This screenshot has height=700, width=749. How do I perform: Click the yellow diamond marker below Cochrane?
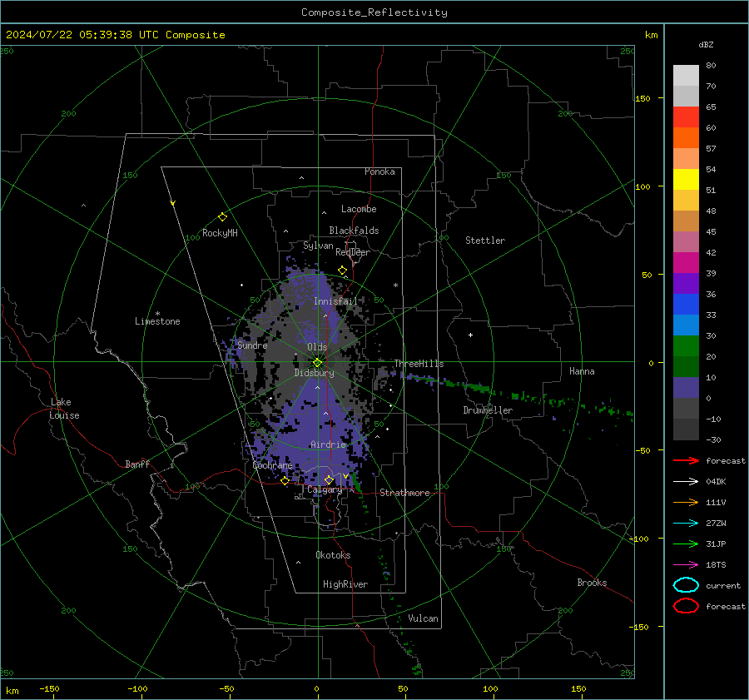[x=285, y=480]
